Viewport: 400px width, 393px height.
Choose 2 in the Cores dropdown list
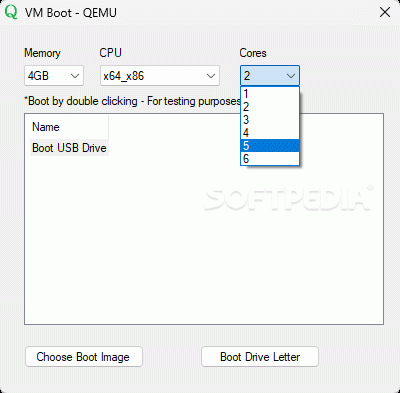tap(270, 107)
